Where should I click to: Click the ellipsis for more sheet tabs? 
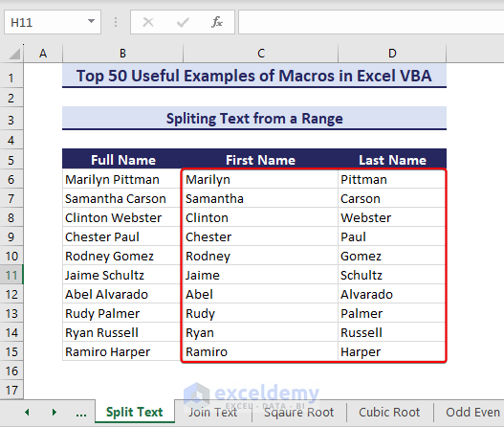81,414
